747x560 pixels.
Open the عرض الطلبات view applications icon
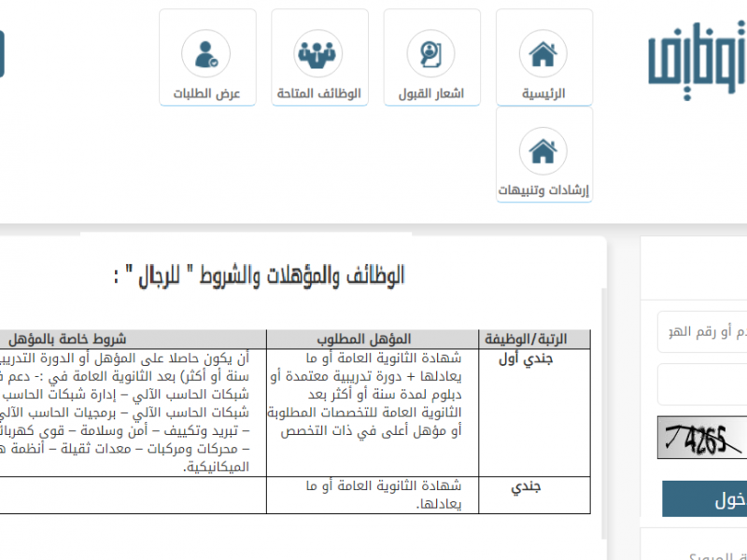point(207,57)
